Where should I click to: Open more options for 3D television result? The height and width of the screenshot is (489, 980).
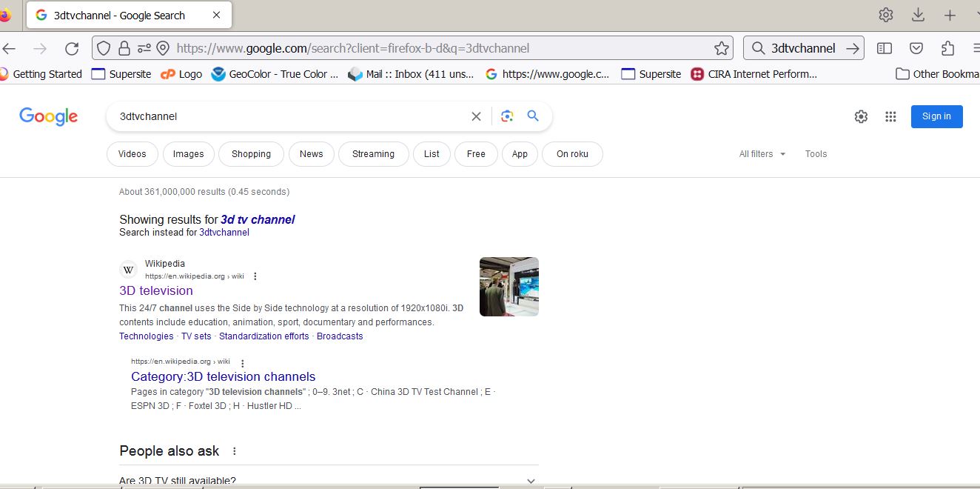point(255,276)
